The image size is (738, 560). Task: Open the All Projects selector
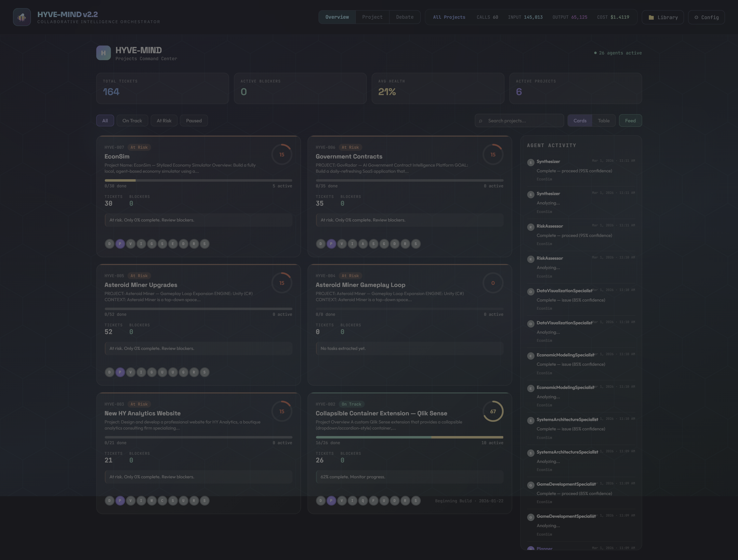pos(449,17)
